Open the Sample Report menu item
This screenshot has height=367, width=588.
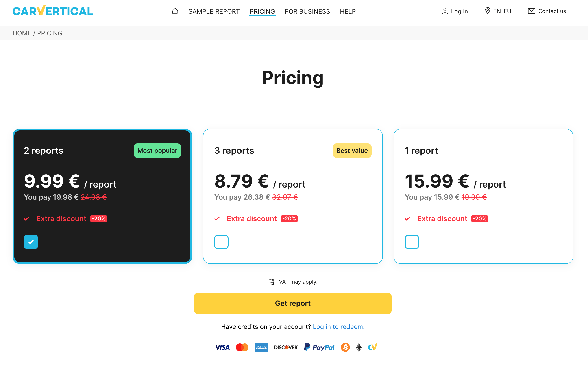(214, 11)
